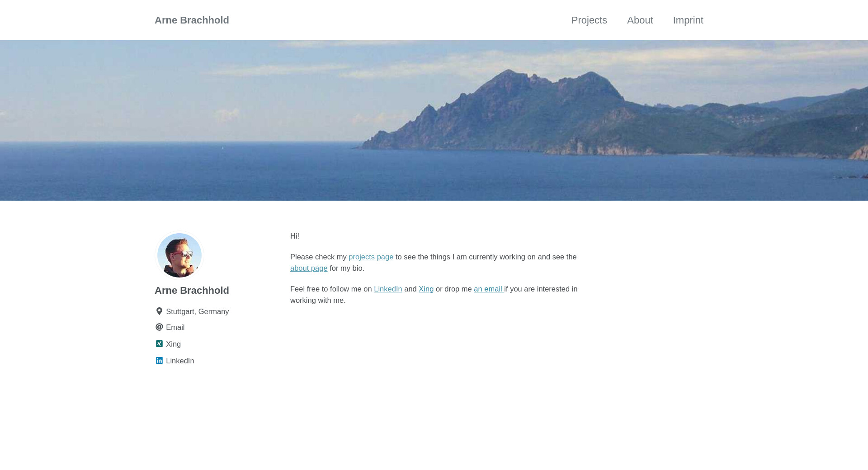Click the Arne Brachhold site title in header
The width and height of the screenshot is (868, 470).
[x=192, y=20]
